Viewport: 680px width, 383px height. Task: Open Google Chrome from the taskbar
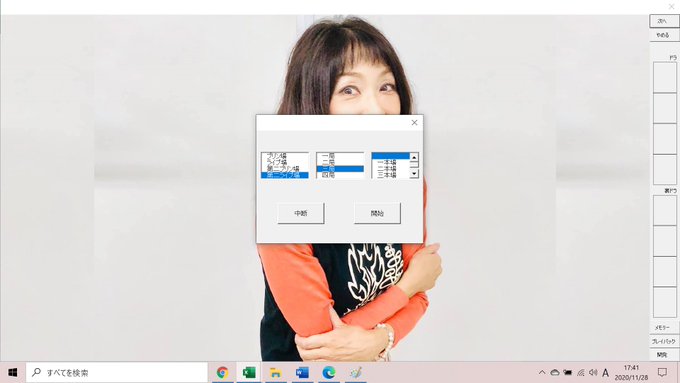[222, 373]
